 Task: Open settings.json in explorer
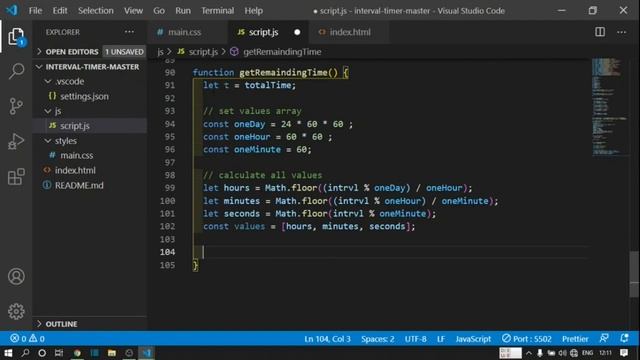pyautogui.click(x=84, y=96)
